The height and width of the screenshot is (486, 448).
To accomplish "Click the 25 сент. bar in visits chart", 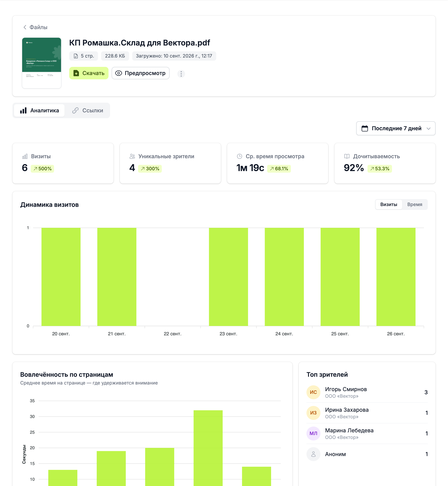I will pyautogui.click(x=340, y=277).
